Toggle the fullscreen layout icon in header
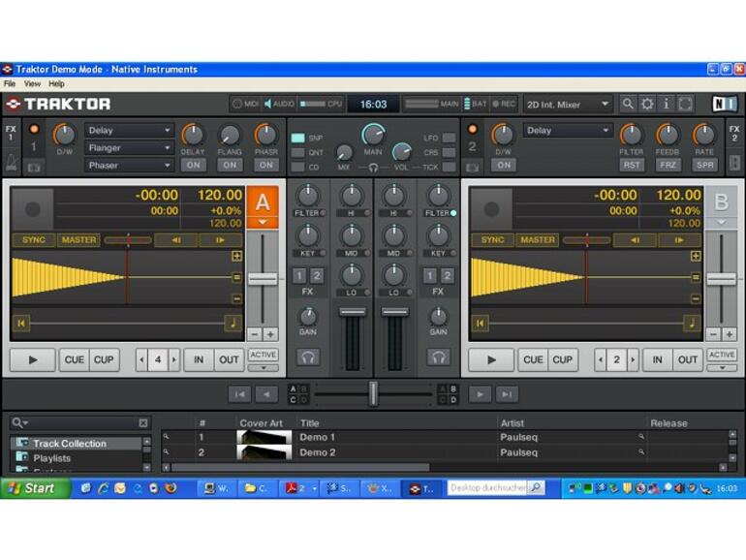746x560 pixels. pos(685,104)
